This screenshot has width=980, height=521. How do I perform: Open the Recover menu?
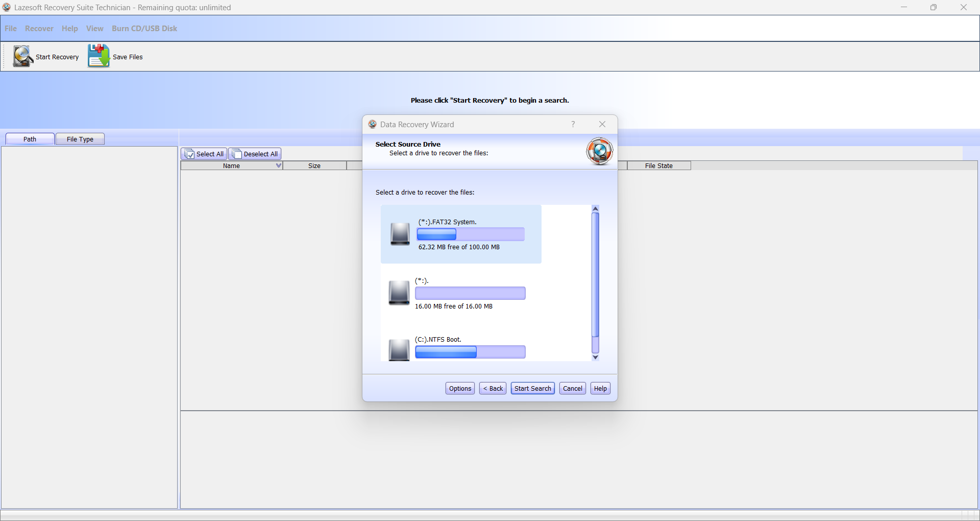click(x=39, y=29)
